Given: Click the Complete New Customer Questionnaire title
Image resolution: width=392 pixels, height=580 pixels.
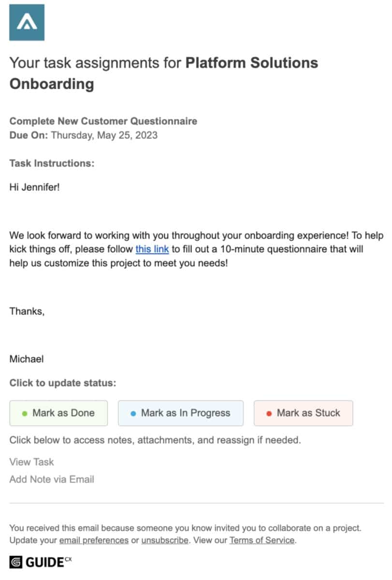Looking at the screenshot, I should [x=103, y=121].
